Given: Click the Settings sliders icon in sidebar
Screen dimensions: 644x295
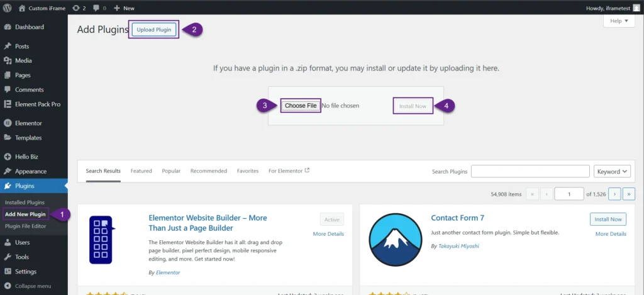Looking at the screenshot, I should [8, 272].
